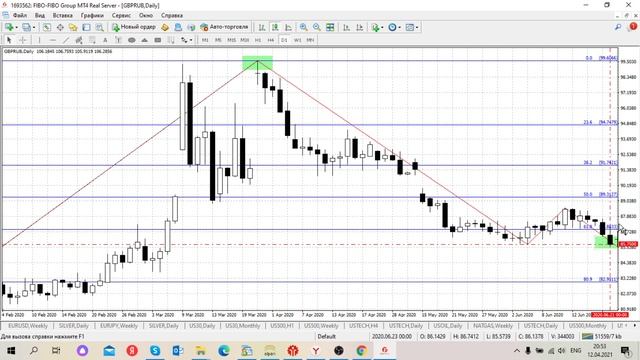Toggle Авто-торговля (auto-trading)

click(x=224, y=27)
